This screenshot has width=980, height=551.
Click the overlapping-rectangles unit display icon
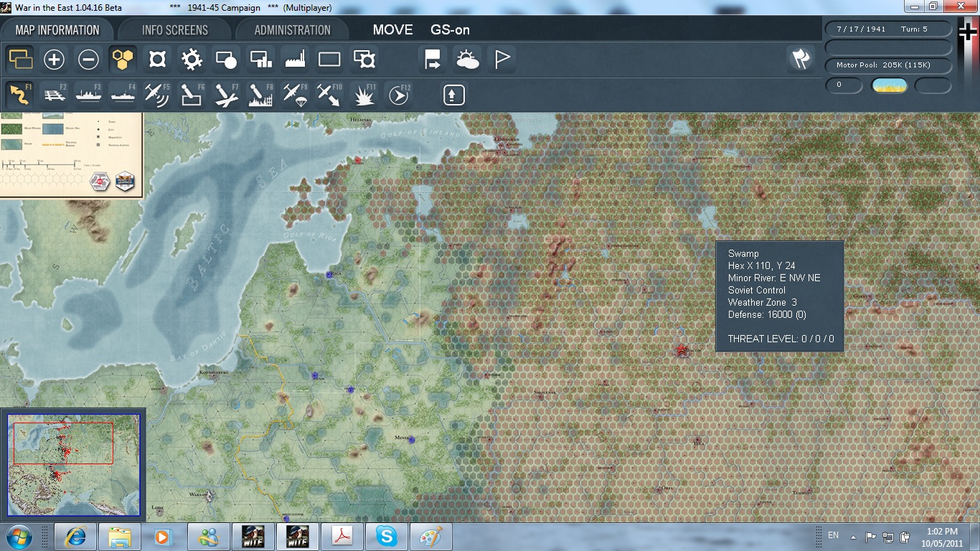20,60
